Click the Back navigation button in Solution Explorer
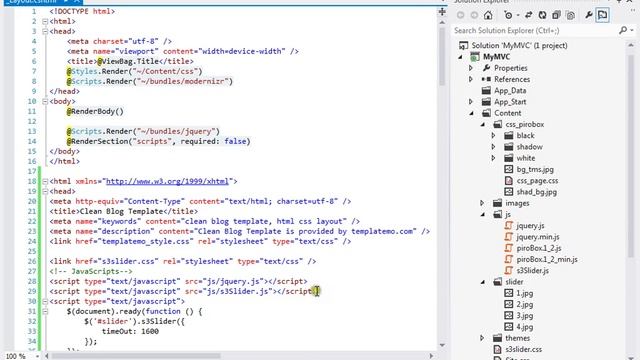This screenshot has width=640, height=360. click(460, 16)
